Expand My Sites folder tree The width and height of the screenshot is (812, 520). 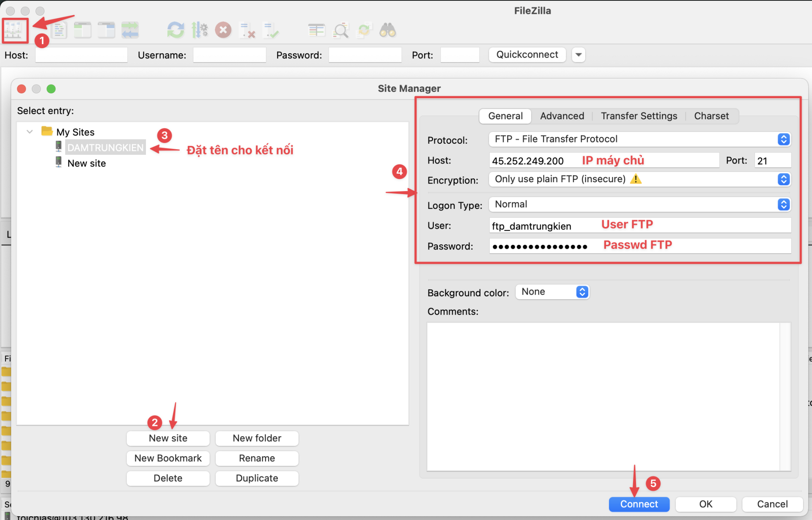click(31, 131)
